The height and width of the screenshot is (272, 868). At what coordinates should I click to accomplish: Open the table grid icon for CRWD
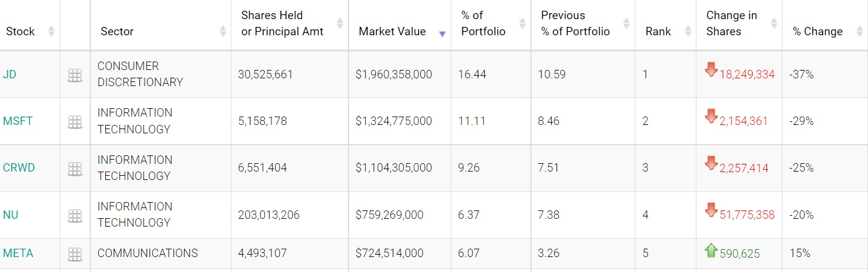pos(75,169)
